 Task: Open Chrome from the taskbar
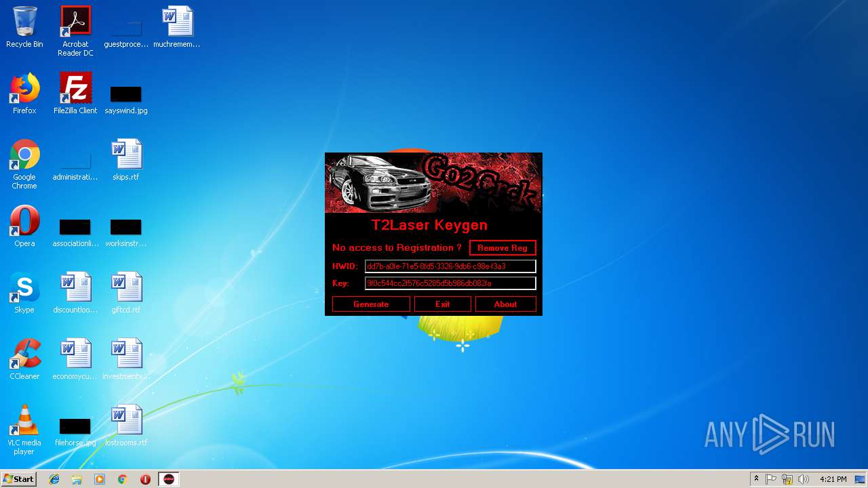pos(122,479)
